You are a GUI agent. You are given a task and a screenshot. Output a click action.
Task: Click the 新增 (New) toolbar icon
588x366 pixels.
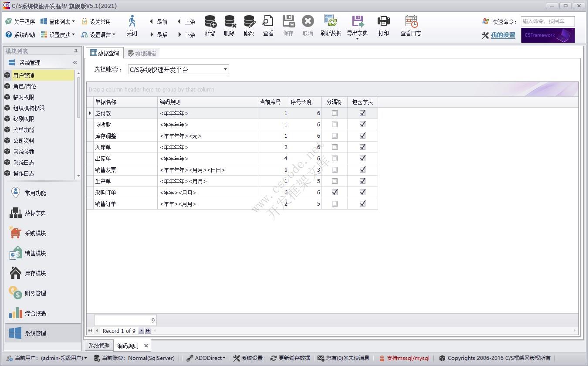click(210, 26)
